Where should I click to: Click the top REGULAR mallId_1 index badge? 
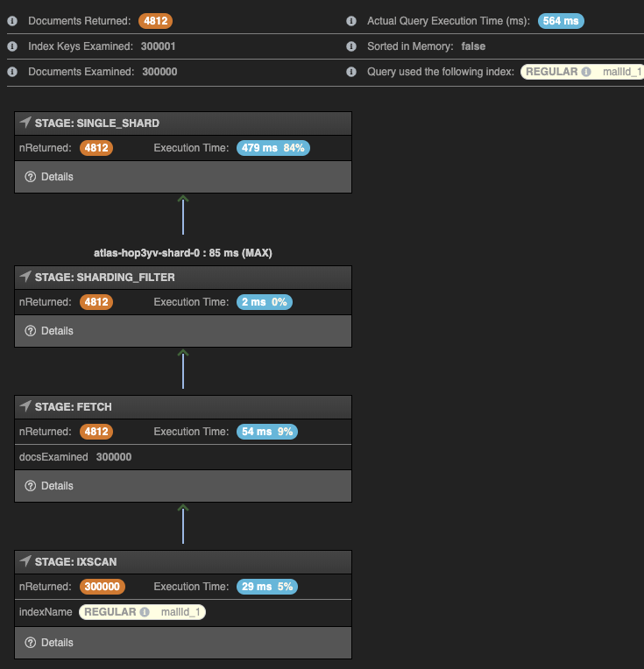coord(582,72)
